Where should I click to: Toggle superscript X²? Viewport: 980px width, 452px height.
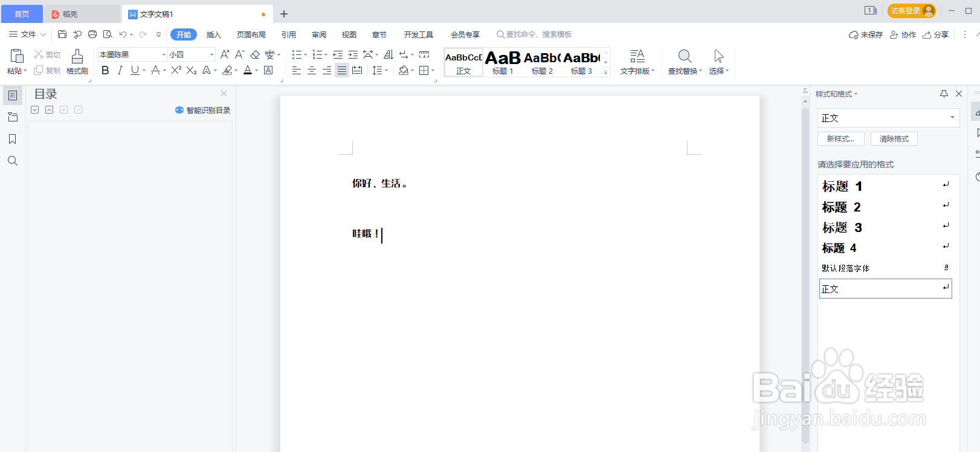[x=176, y=71]
